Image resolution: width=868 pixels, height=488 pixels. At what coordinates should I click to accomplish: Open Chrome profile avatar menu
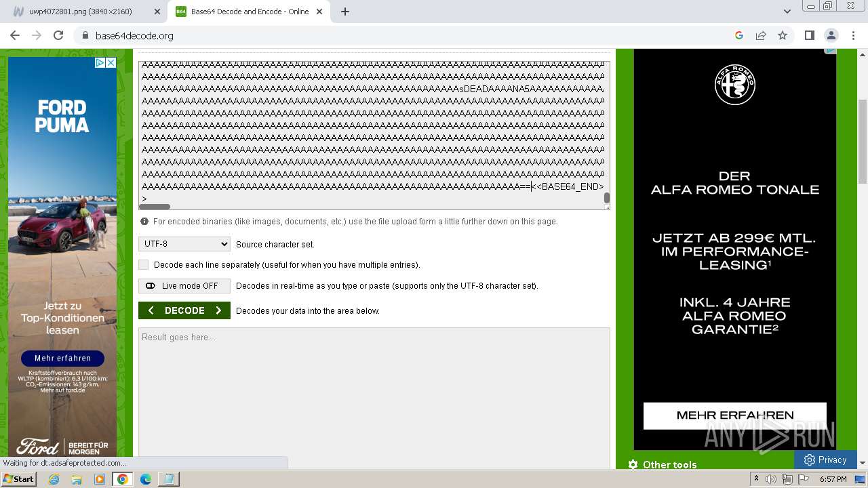[x=831, y=35]
